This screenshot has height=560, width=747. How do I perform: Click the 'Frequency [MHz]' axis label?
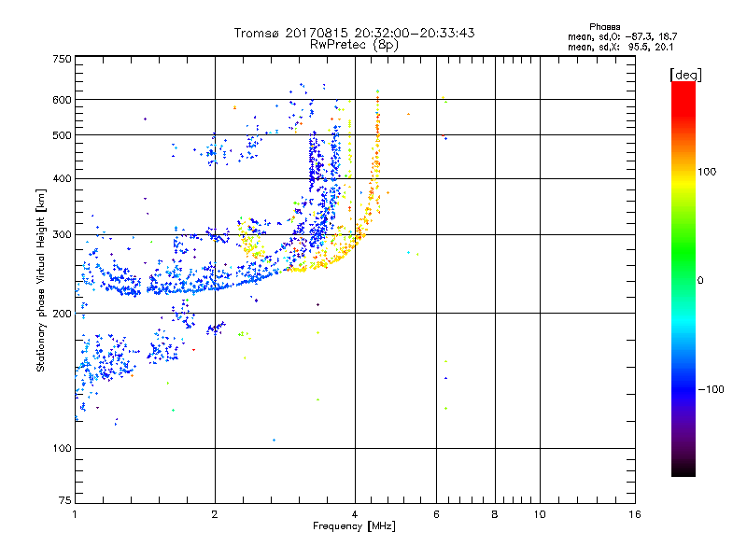click(x=354, y=526)
